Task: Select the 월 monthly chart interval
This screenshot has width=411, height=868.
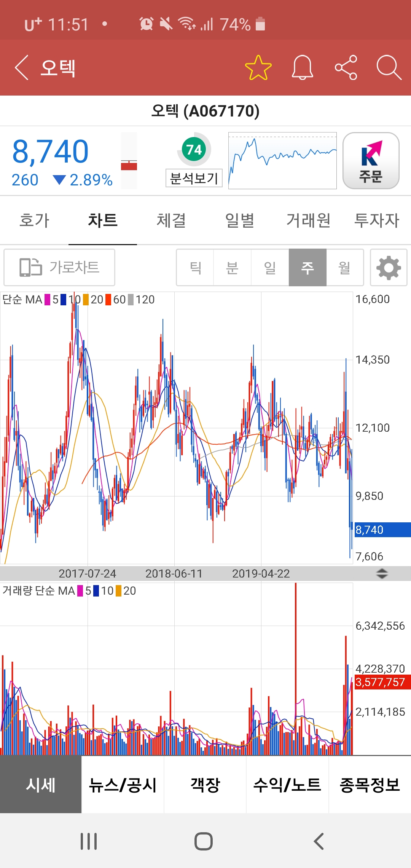Action: [x=345, y=267]
